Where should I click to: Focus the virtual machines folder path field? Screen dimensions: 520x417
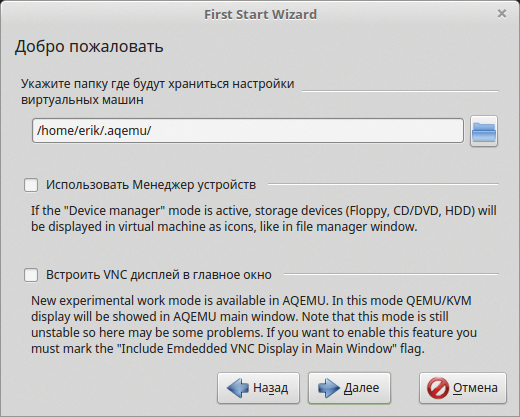pyautogui.click(x=248, y=131)
